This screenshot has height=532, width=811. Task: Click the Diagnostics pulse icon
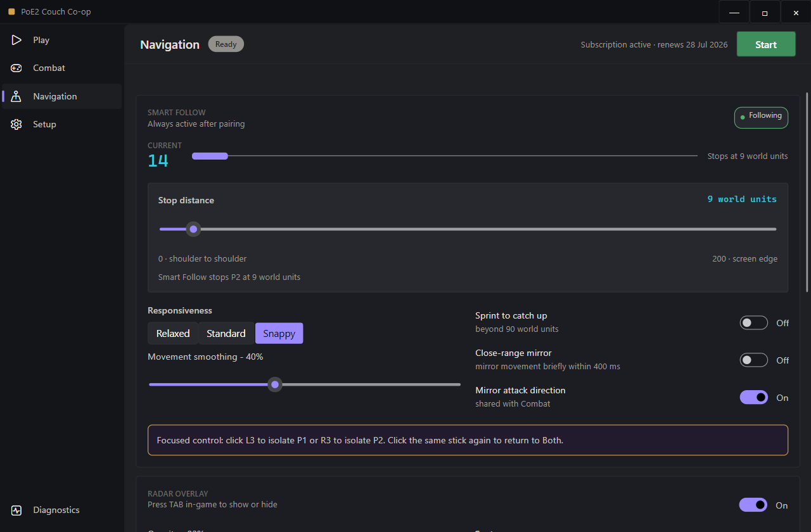pyautogui.click(x=16, y=510)
